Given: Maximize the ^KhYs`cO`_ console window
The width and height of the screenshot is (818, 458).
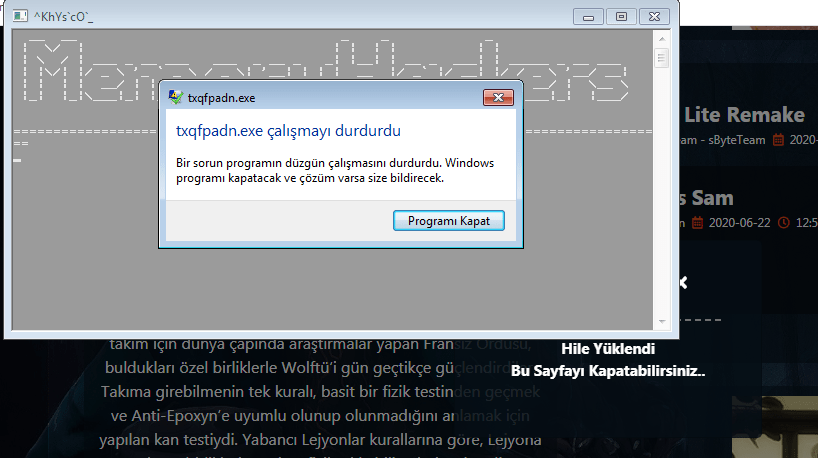Looking at the screenshot, I should point(621,17).
